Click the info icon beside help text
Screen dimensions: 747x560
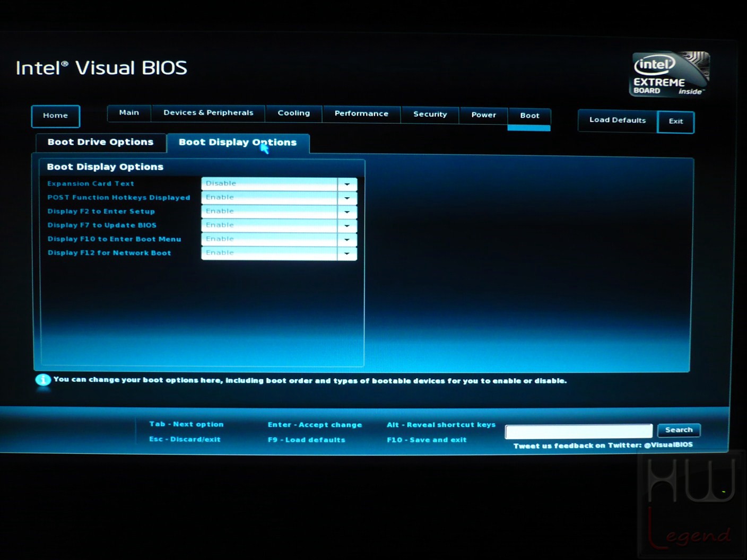pos(43,380)
